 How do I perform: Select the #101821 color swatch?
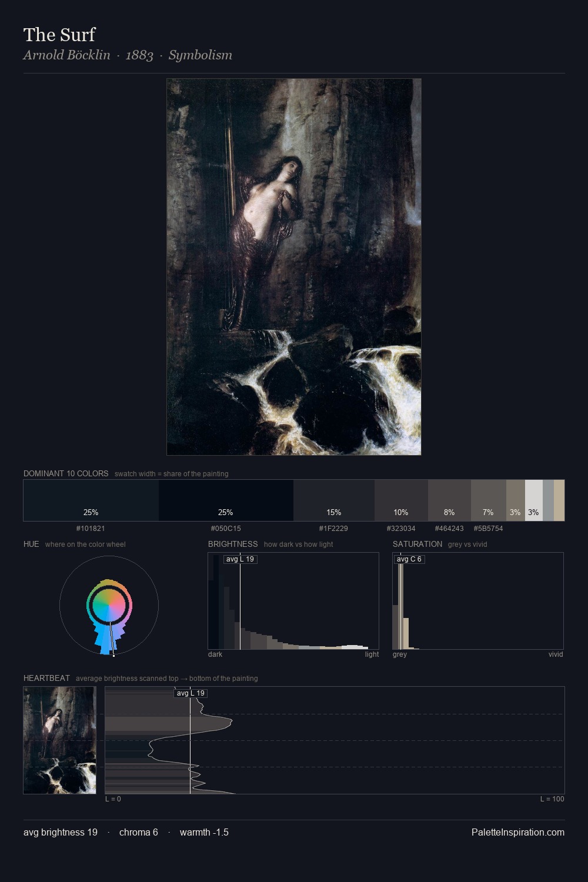coord(91,500)
